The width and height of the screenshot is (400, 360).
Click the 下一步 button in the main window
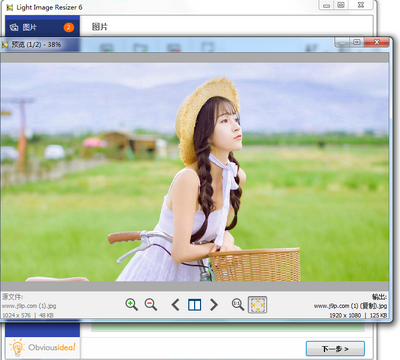click(x=335, y=349)
